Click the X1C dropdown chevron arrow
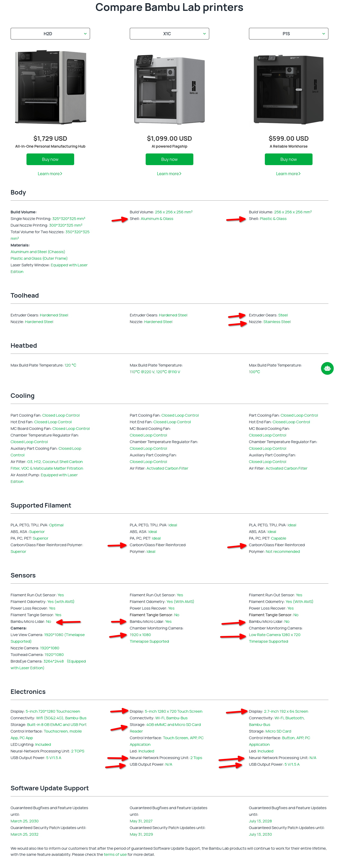 point(204,34)
